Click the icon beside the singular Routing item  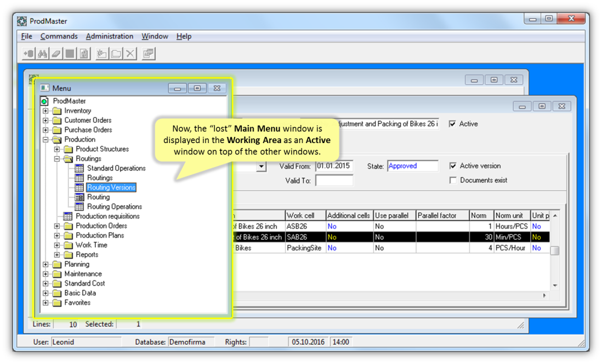(79, 197)
